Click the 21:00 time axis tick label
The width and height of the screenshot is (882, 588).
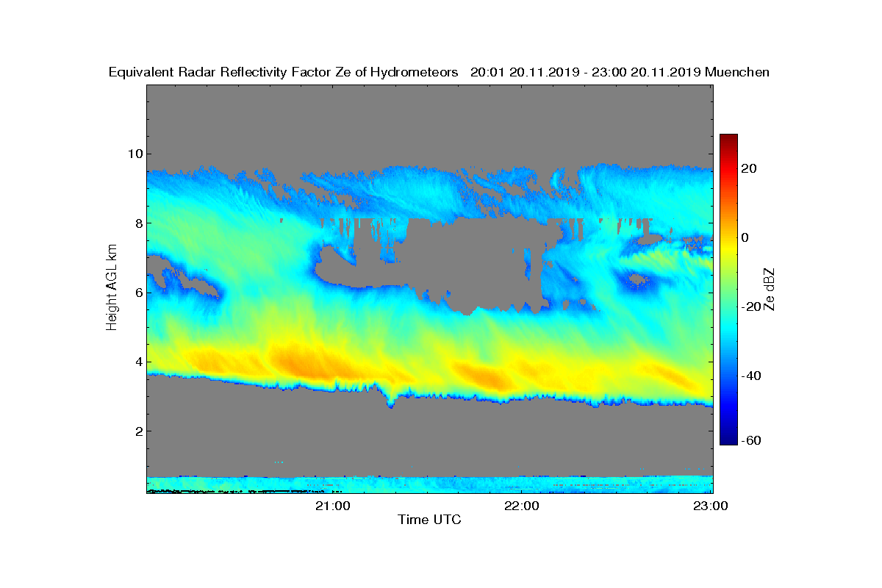pos(333,506)
